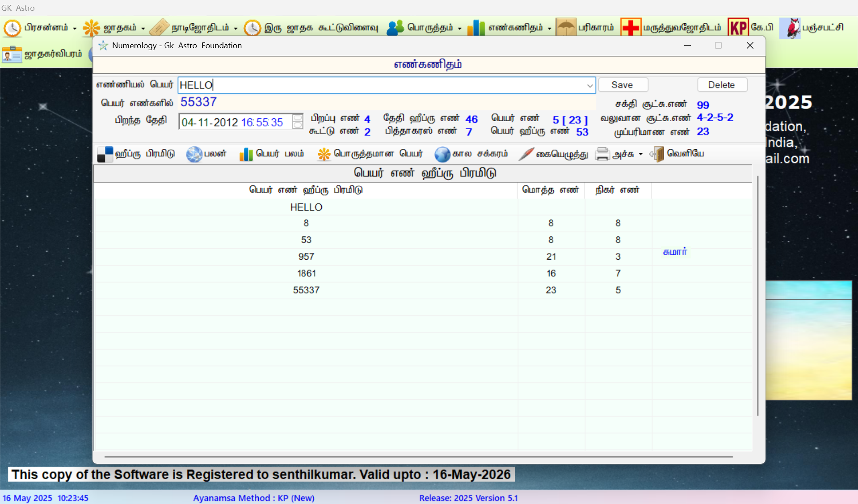Open பஞ்சபட்சி bird icon

[790, 28]
